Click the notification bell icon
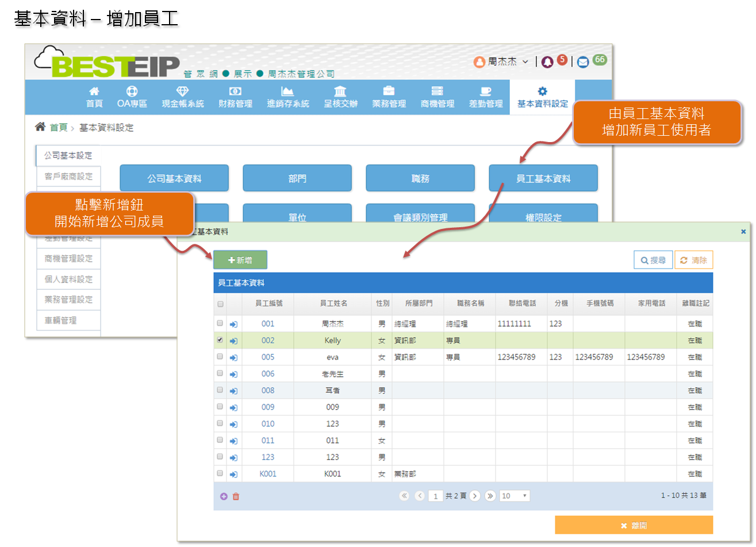The width and height of the screenshot is (756, 547). (547, 62)
